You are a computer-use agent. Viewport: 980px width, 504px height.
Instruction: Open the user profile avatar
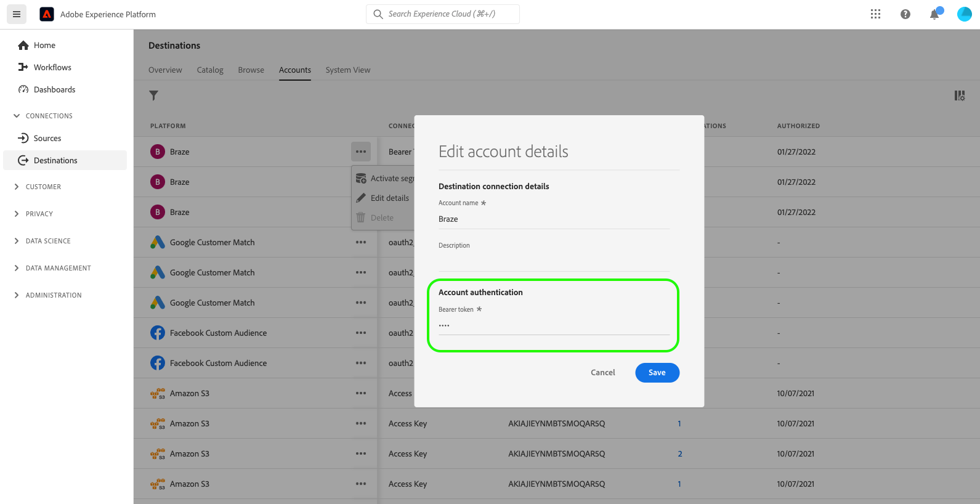click(964, 14)
